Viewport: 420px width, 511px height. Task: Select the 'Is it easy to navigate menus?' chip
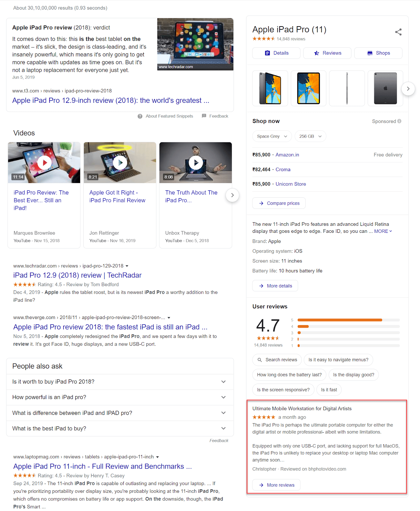(338, 360)
